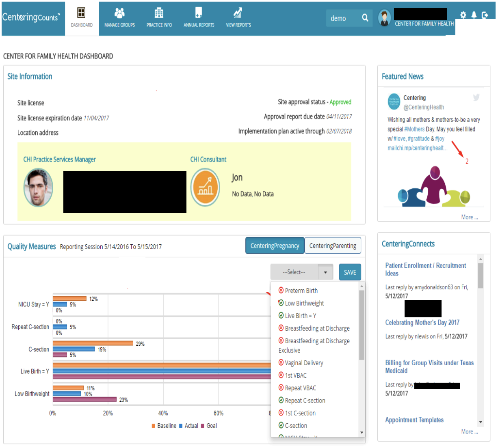Click Goal purple legend swatch
Viewport: 498px width, 448px height.
(x=203, y=426)
